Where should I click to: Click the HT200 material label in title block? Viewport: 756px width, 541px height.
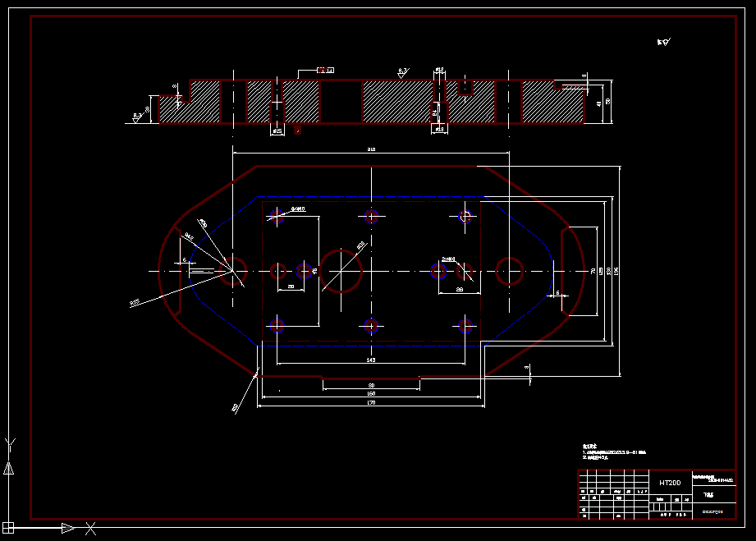[x=670, y=483]
